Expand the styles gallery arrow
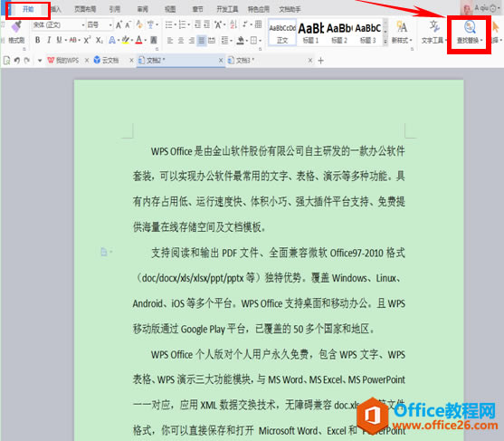Image resolution: width=504 pixels, height=441 pixels. [x=385, y=42]
